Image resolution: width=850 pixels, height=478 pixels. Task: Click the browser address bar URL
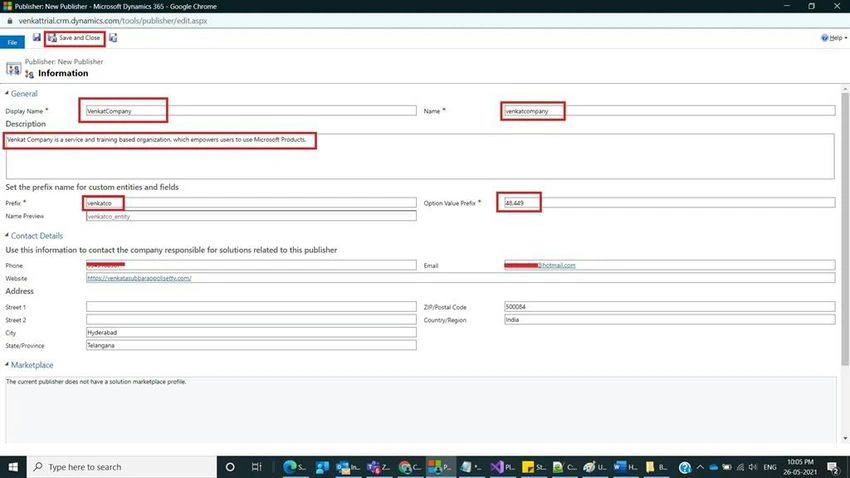click(x=113, y=21)
